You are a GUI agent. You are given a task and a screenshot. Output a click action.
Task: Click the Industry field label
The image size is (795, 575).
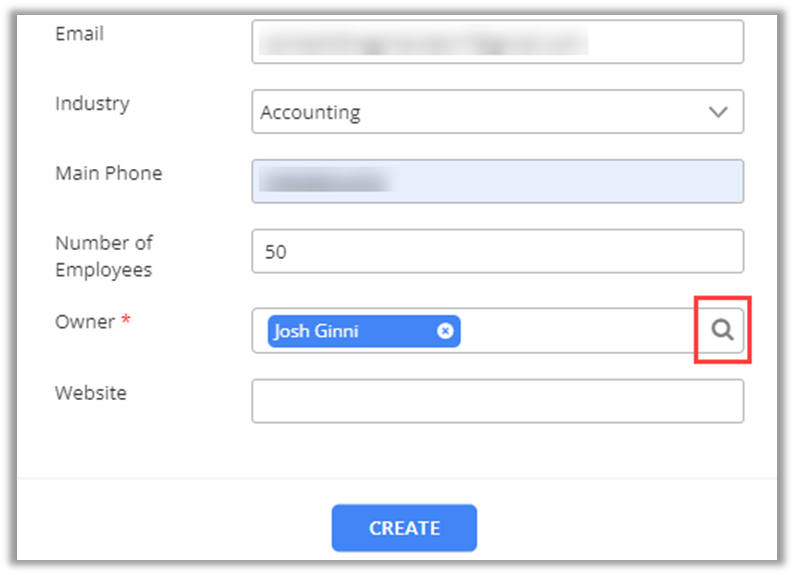click(x=92, y=104)
